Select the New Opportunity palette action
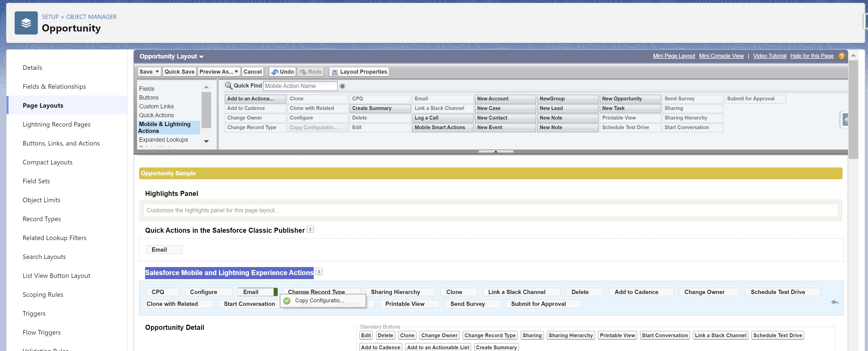The width and height of the screenshot is (868, 351). click(630, 99)
